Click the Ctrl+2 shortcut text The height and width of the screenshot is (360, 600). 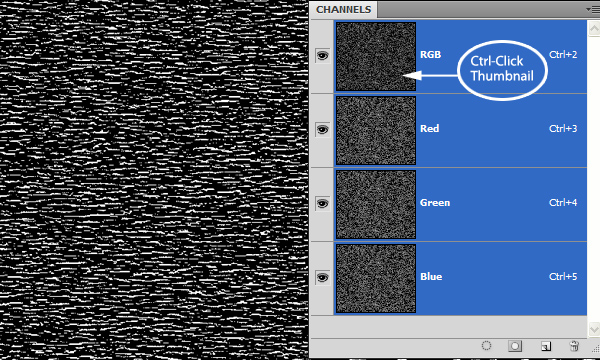tap(563, 55)
